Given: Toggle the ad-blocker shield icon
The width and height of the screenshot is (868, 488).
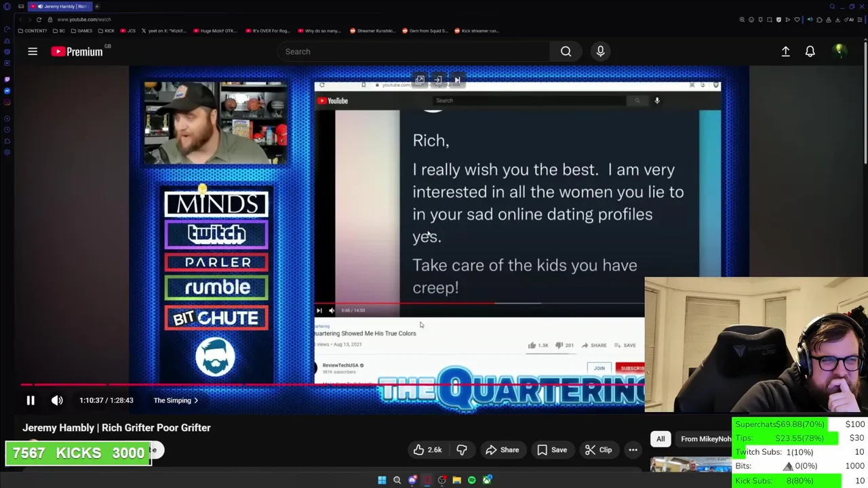Looking at the screenshot, I should tap(778, 20).
